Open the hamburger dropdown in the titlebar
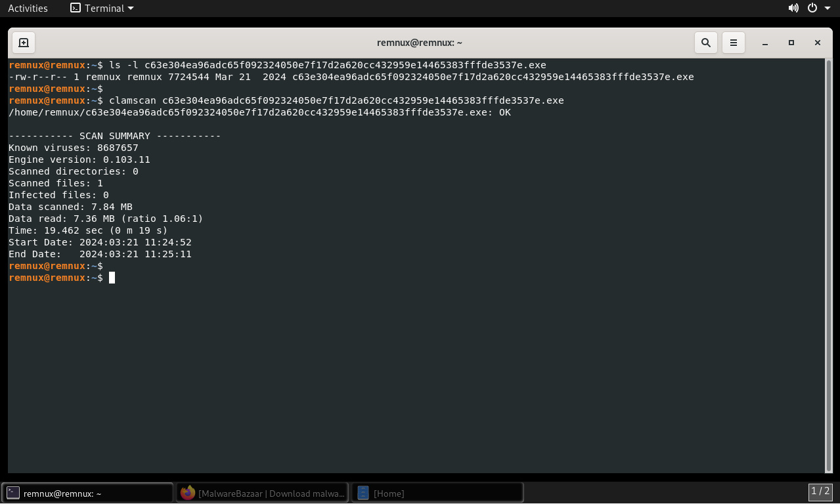The width and height of the screenshot is (840, 504). coord(733,42)
